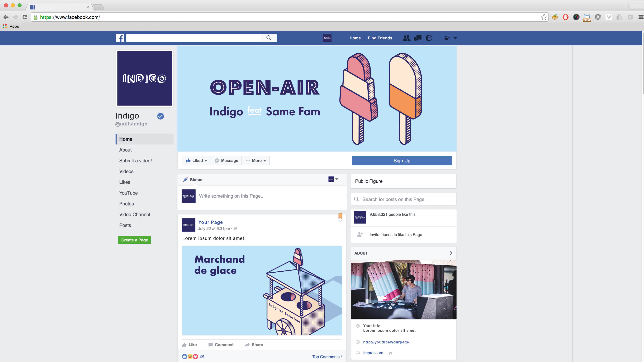Open friend requests icon
Viewport: 644px width, 362px height.
coord(406,38)
